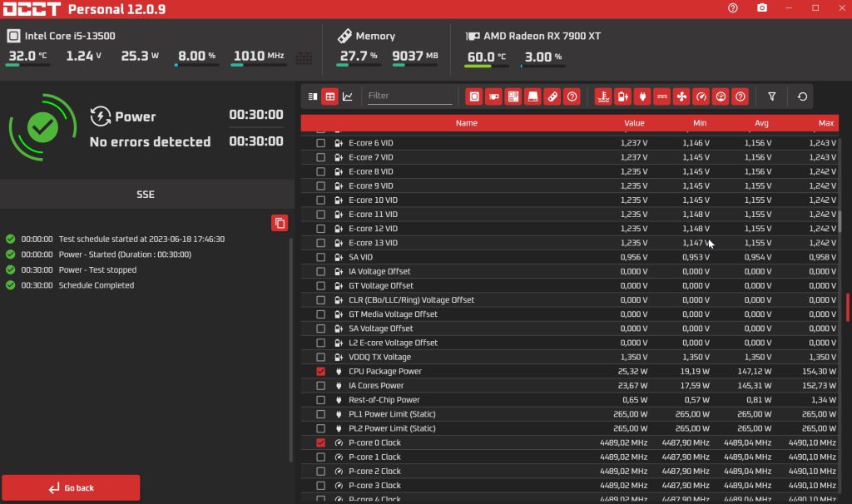
Task: Check the SA VID checkbox
Action: pos(320,257)
